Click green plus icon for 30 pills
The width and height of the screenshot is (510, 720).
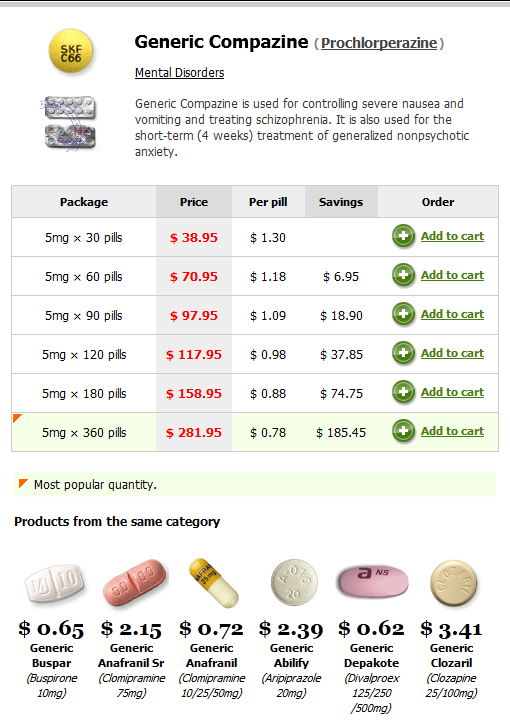(x=404, y=236)
